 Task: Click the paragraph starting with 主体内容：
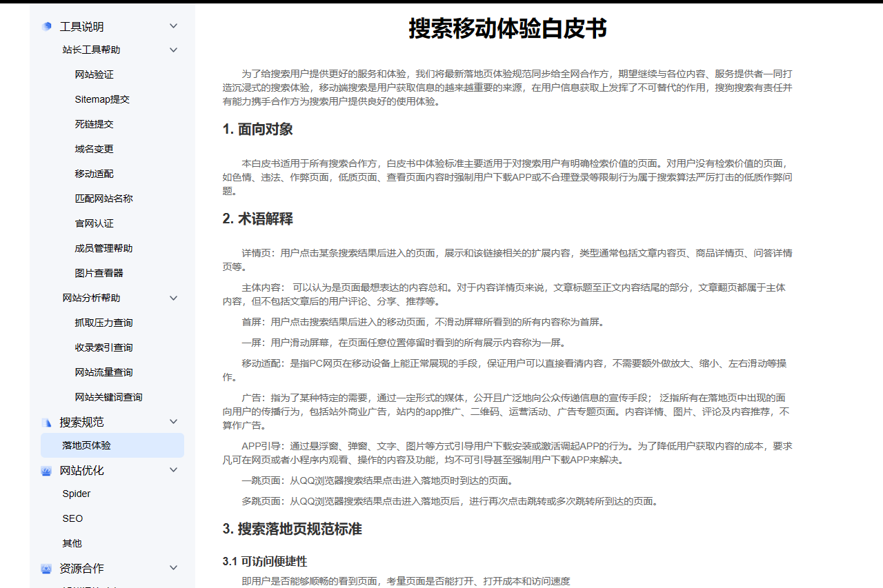coord(508,294)
